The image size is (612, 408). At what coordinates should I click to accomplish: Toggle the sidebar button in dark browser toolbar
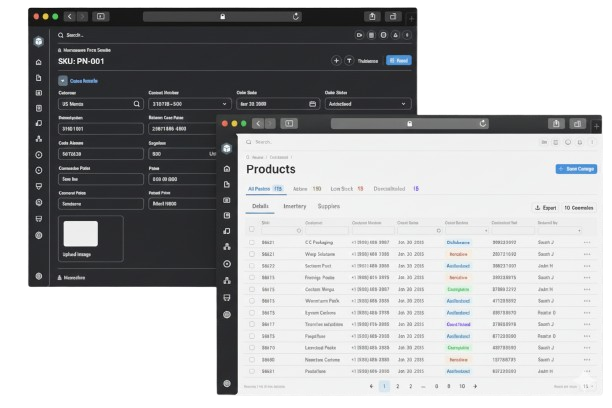click(101, 16)
